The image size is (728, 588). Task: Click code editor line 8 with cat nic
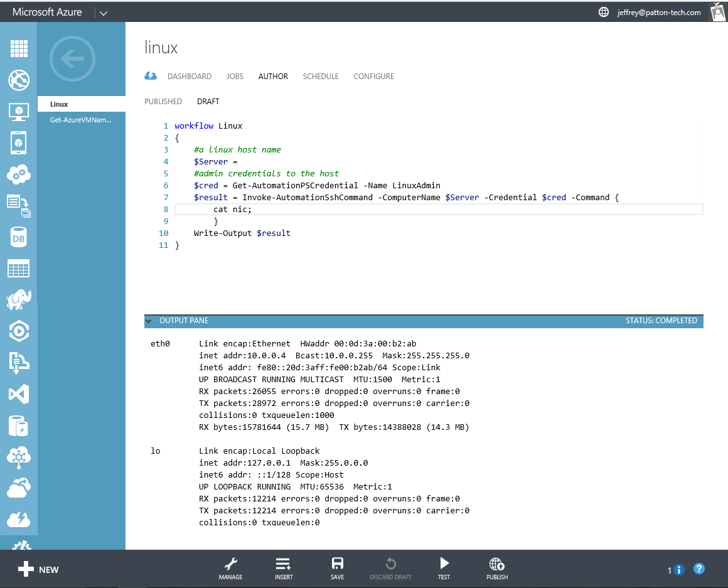click(x=232, y=210)
